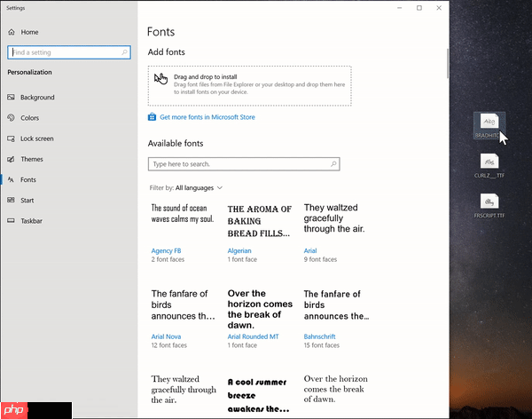Open the 'Over the horizon comes the break of dawn' serif preview

335,389
